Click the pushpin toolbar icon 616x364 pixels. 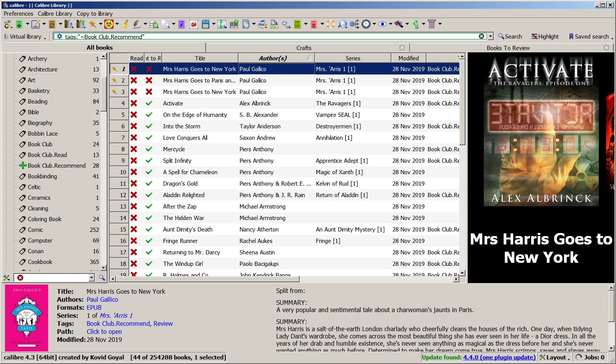pos(92,24)
